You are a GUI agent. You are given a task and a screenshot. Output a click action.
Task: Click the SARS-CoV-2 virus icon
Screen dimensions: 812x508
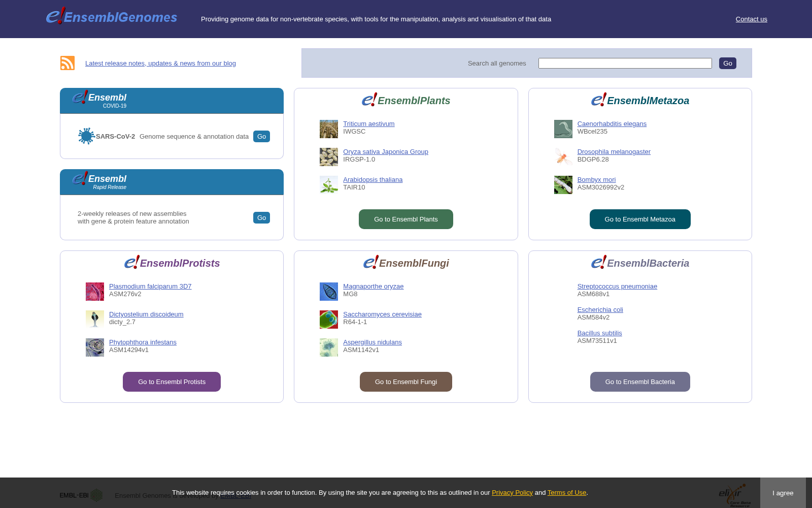pos(86,136)
